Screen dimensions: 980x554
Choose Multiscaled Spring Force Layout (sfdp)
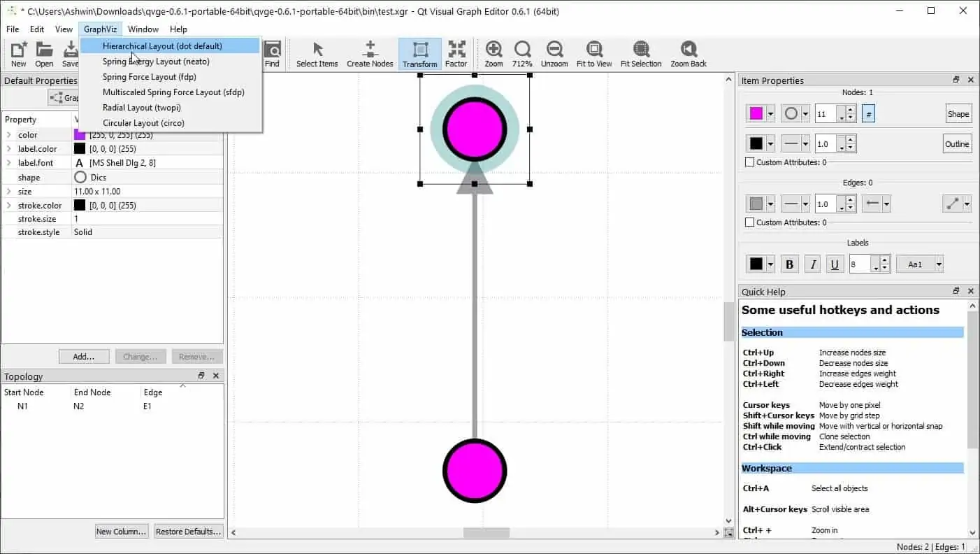(x=170, y=92)
